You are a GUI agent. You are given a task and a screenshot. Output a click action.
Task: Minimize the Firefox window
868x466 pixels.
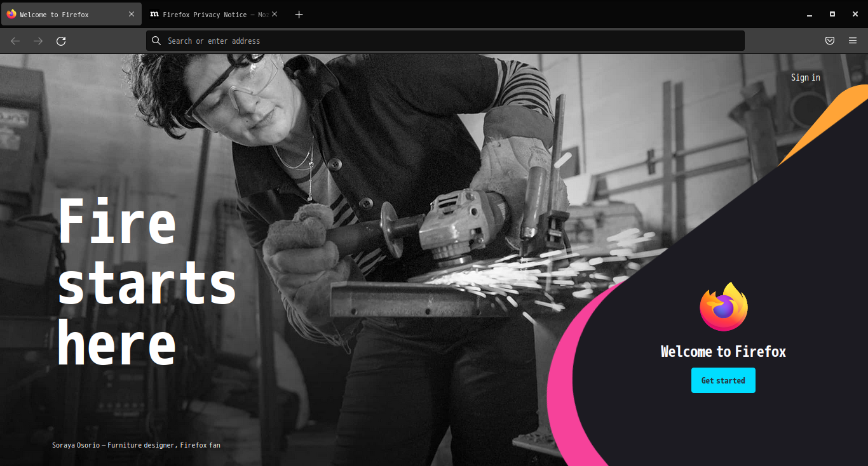[810, 14]
